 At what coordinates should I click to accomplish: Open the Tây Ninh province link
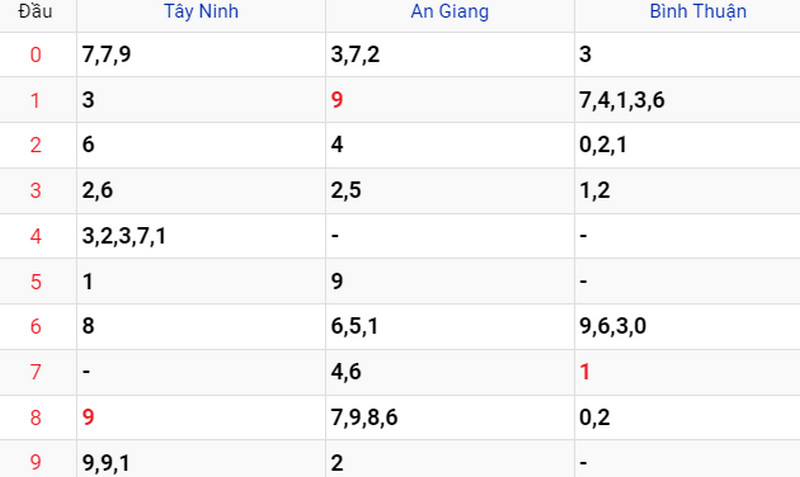(x=201, y=12)
